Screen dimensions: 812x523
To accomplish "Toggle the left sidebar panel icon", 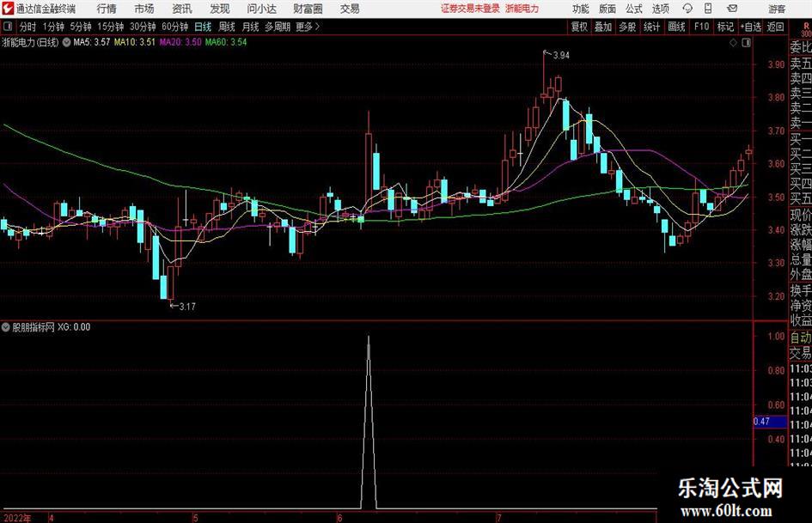I will [x=8, y=27].
